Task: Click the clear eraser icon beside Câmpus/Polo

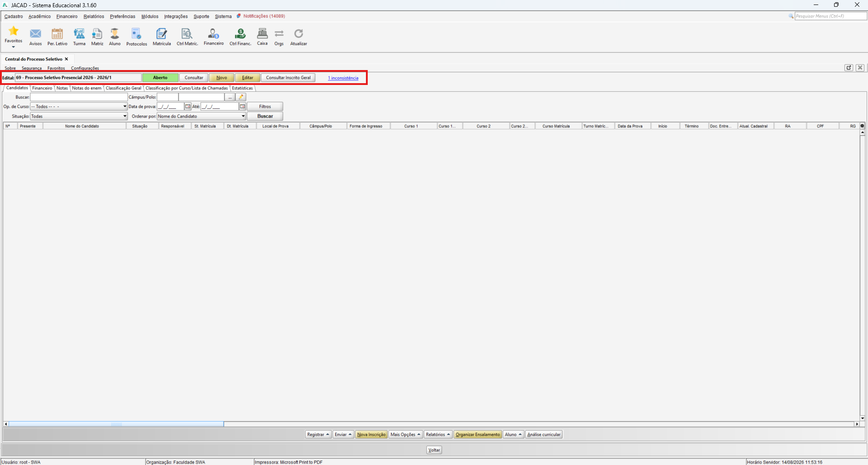Action: pos(241,97)
